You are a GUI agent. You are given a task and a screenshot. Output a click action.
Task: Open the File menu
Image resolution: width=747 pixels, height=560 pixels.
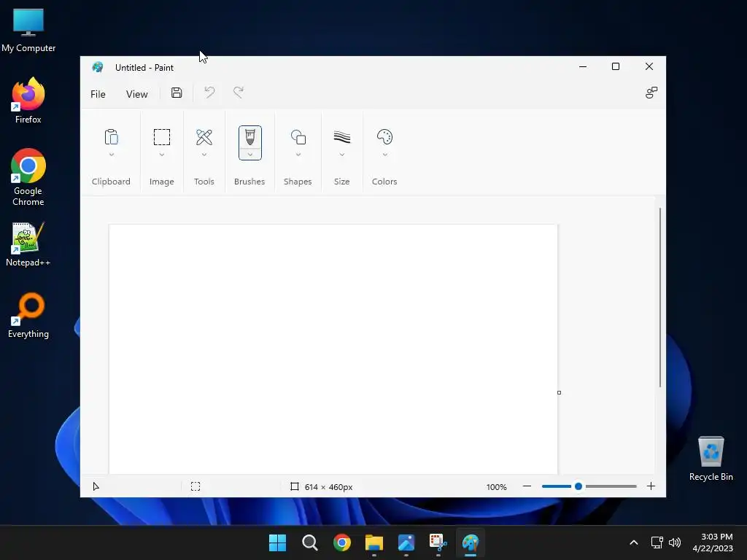(x=98, y=94)
